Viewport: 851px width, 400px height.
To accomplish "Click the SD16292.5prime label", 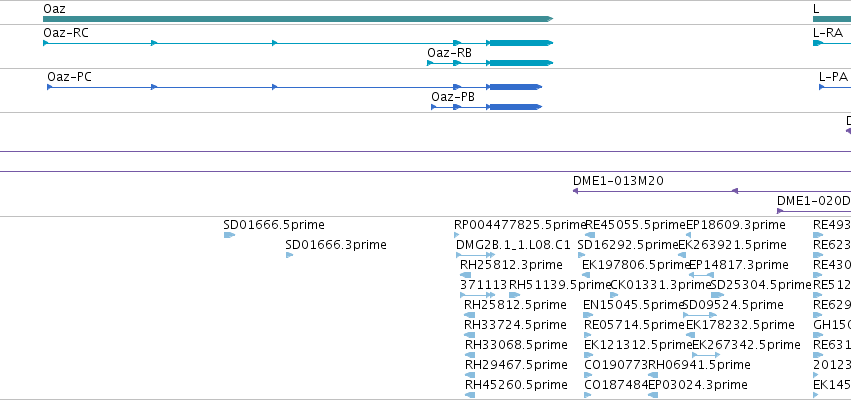I will (628, 245).
